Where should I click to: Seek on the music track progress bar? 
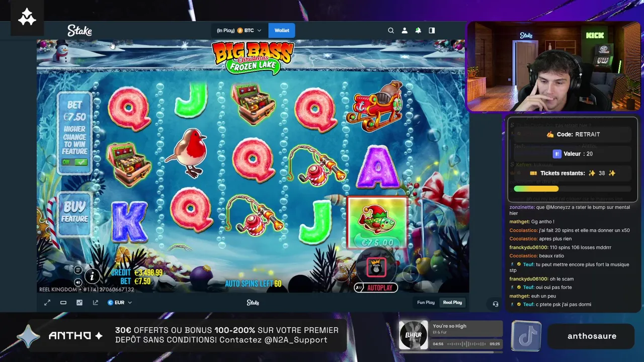(466, 344)
